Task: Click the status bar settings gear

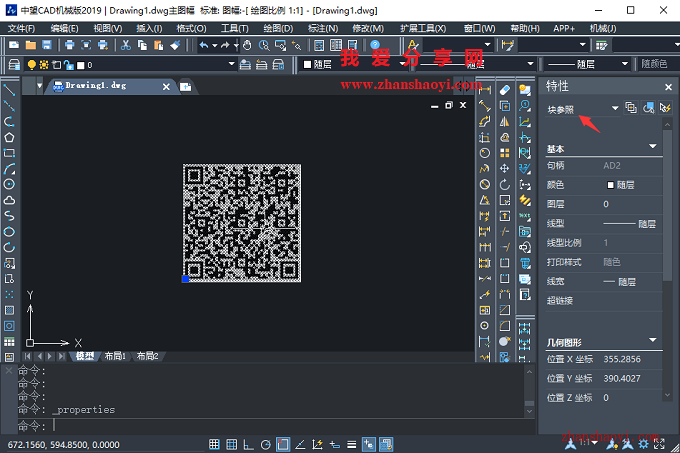Action: [644, 443]
